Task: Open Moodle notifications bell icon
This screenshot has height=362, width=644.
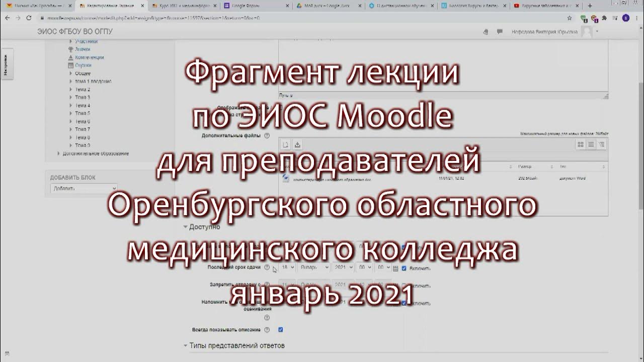Action: 486,31
